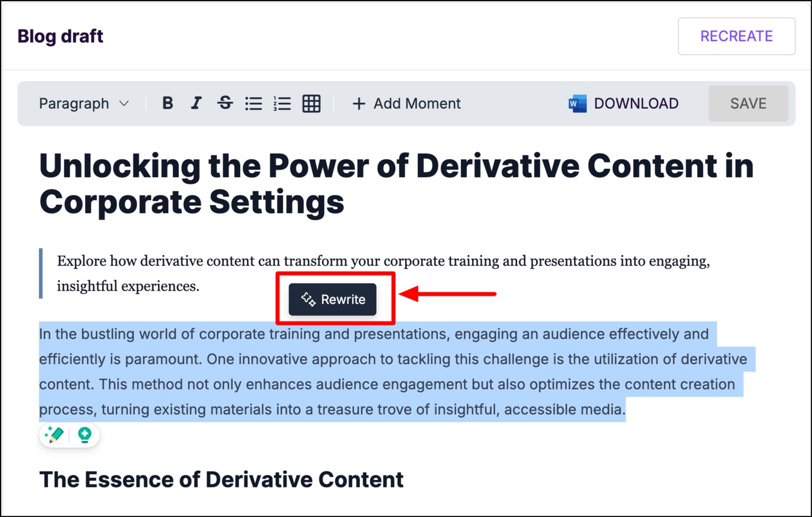
Task: Click the green lightbulb suggestion icon
Action: [x=85, y=435]
